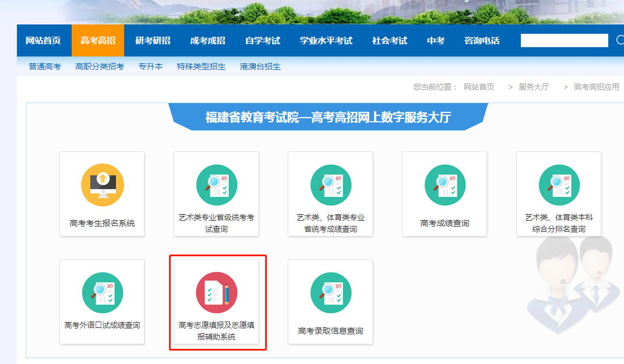The width and height of the screenshot is (624, 364).
Task: Switch to 自学考试 section
Action: (x=263, y=41)
